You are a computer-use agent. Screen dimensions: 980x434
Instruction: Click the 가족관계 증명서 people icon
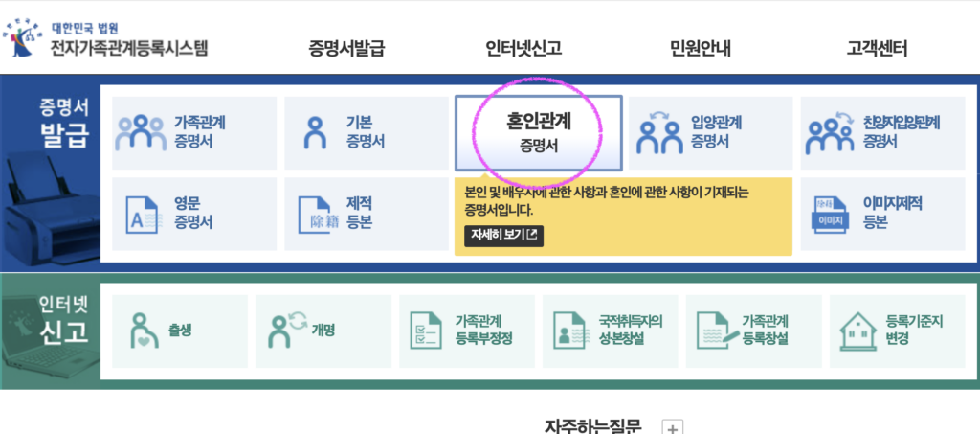tap(141, 133)
